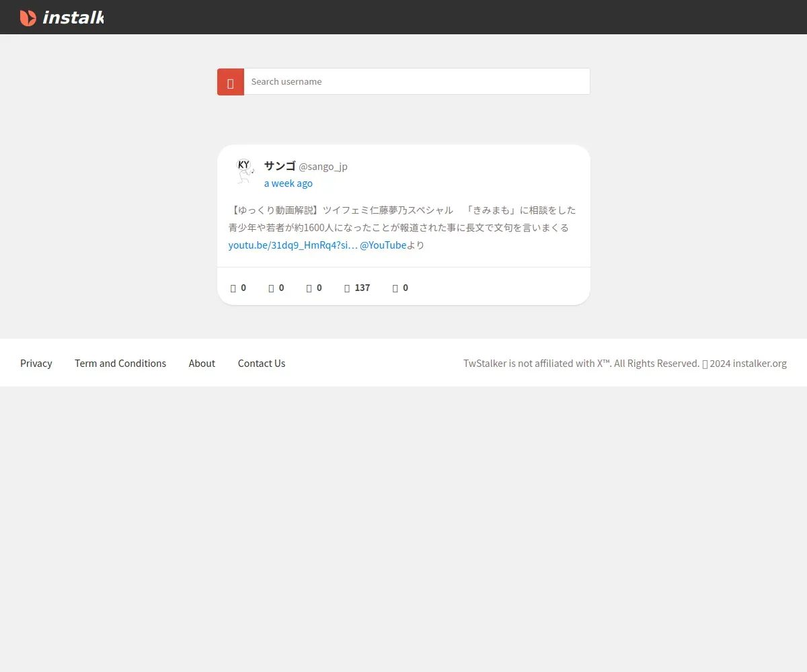The height and width of the screenshot is (672, 807).
Task: Click the first stat icon showing 0
Action: [x=233, y=288]
